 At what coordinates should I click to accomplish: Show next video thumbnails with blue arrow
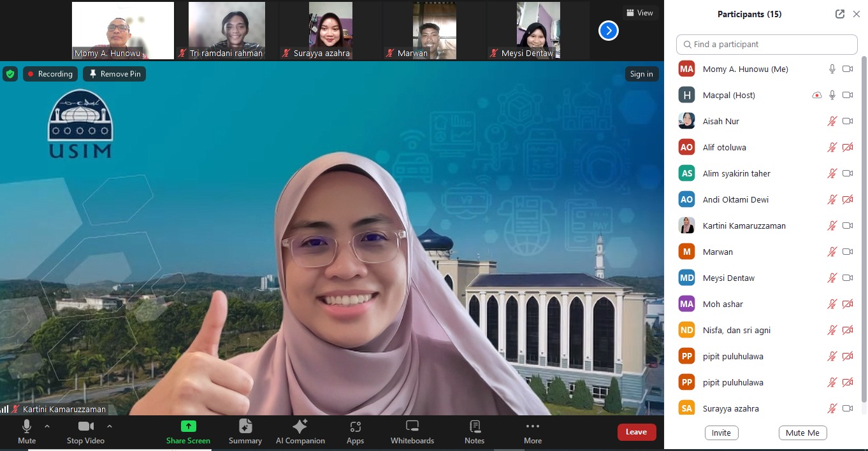(x=608, y=30)
